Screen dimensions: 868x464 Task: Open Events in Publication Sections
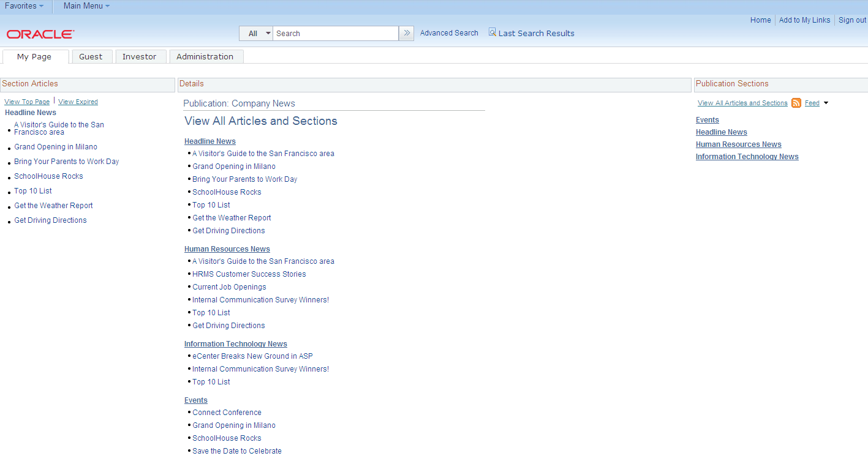(x=707, y=119)
